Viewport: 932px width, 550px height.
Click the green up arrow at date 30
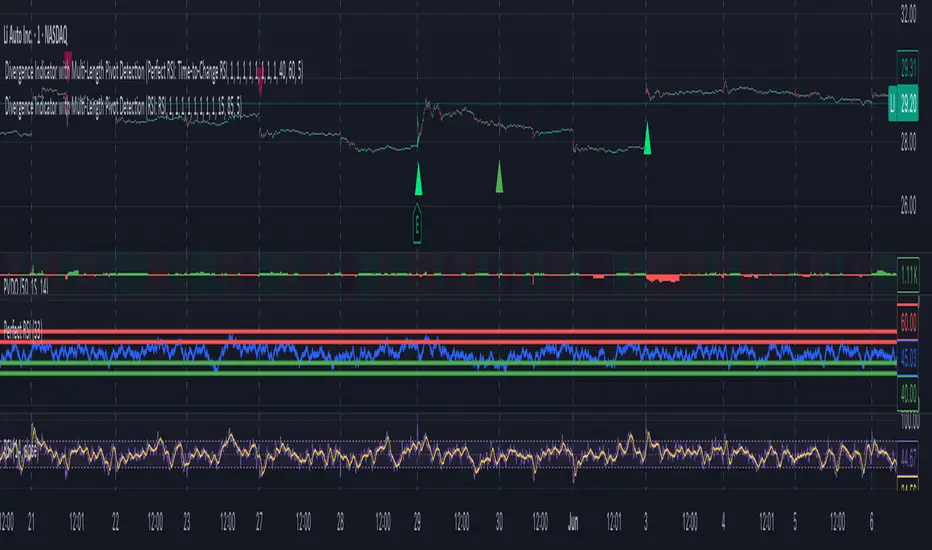click(499, 176)
